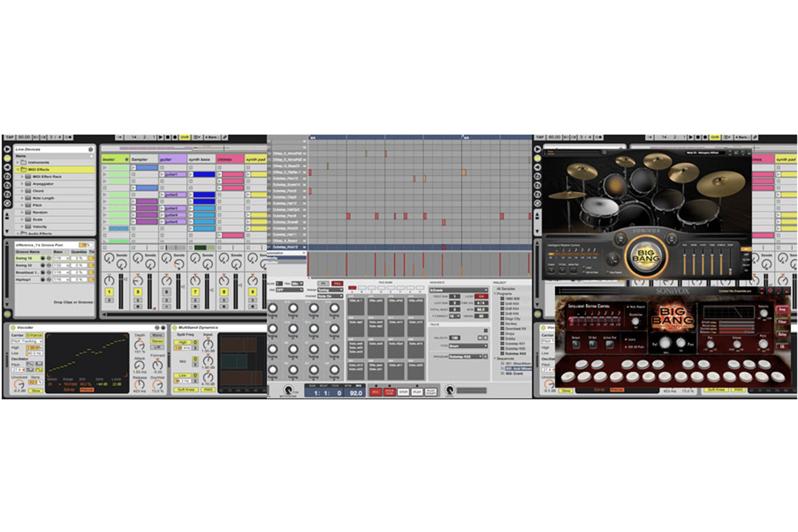The height and width of the screenshot is (532, 798).
Task: Toggle LOOP off in the sequence panel
Action: click(x=482, y=296)
